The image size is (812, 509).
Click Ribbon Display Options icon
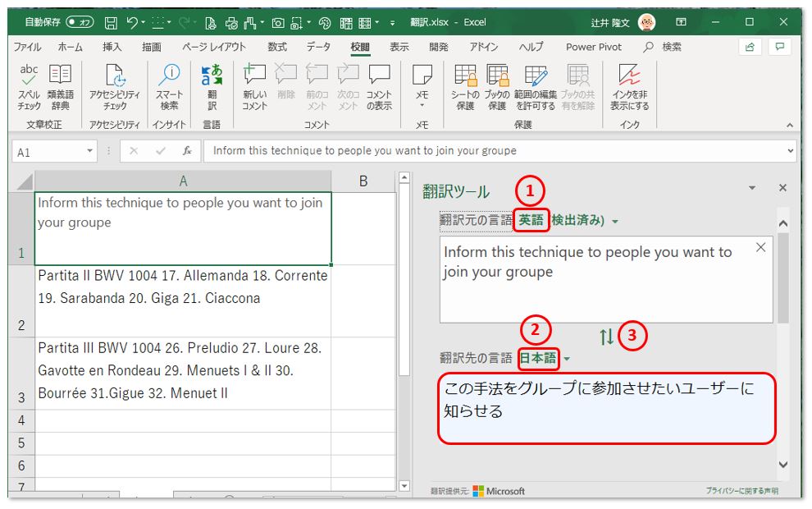(681, 22)
